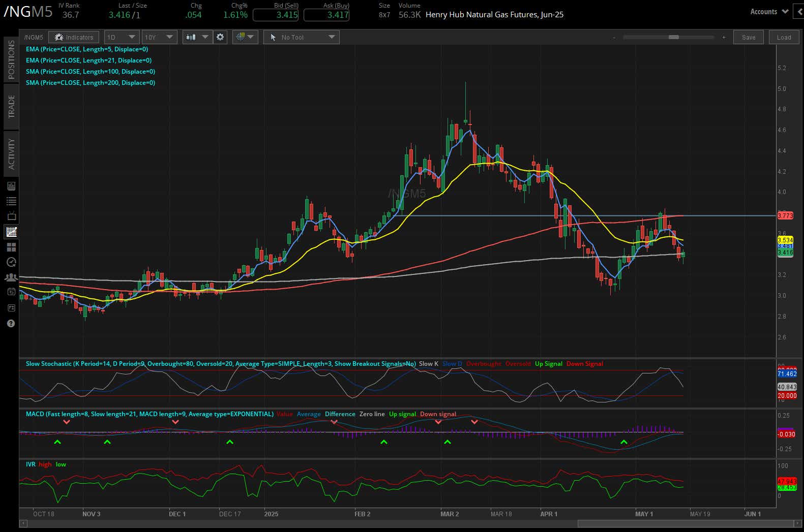Click the /NGM5 ticker symbol header
The height and width of the screenshot is (532, 804).
pos(27,12)
